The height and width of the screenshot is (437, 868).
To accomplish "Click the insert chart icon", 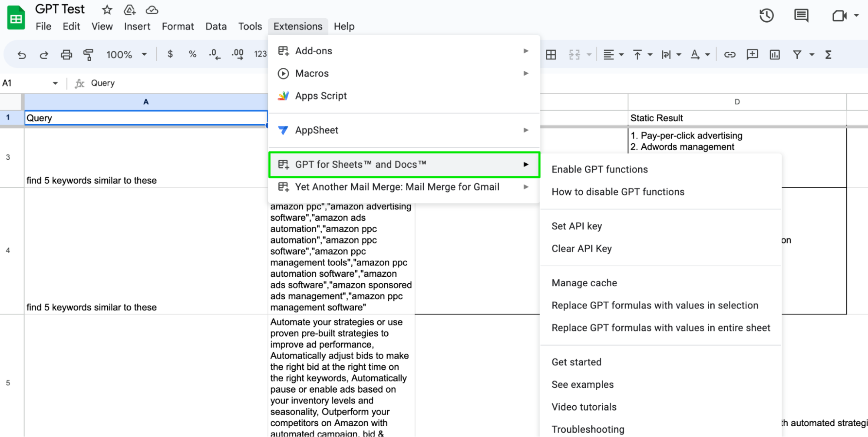I will 775,55.
